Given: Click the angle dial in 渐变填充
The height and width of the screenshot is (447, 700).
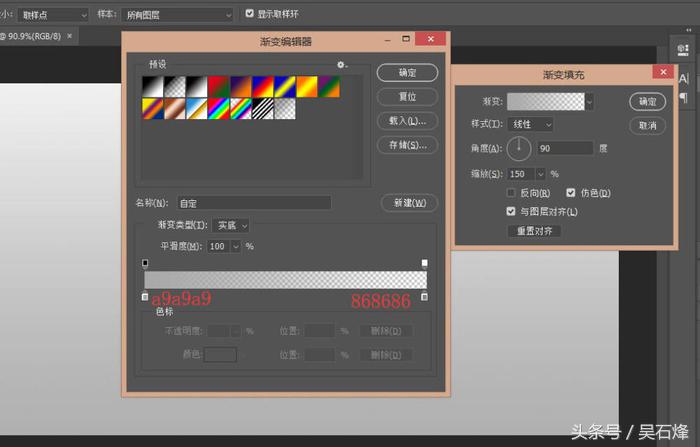Looking at the screenshot, I should [x=519, y=149].
